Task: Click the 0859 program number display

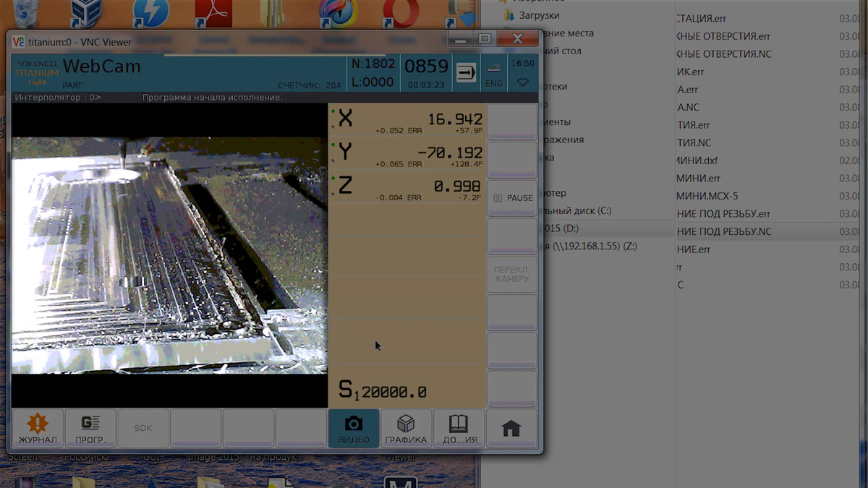Action: (426, 67)
